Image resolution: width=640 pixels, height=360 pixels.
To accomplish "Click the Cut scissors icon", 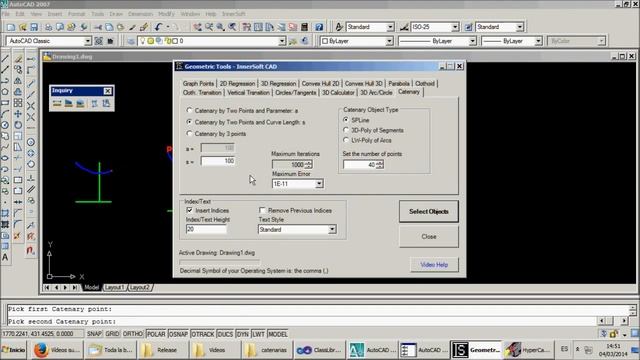I will point(98,27).
